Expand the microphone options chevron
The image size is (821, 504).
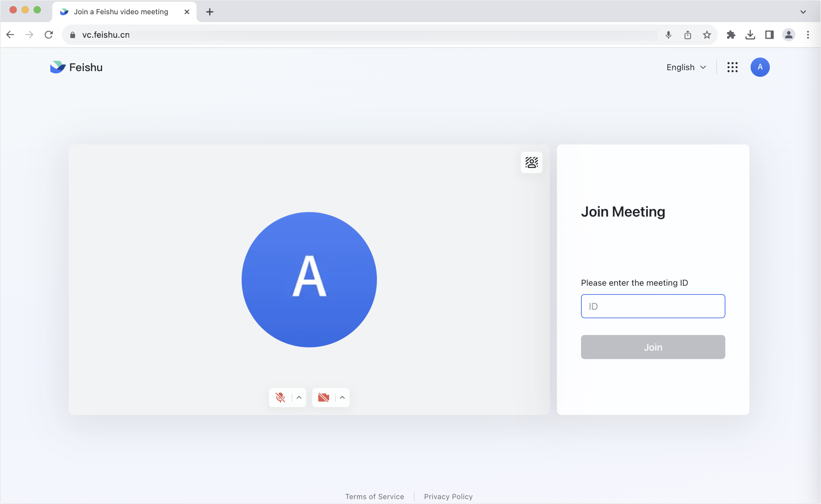click(x=299, y=397)
